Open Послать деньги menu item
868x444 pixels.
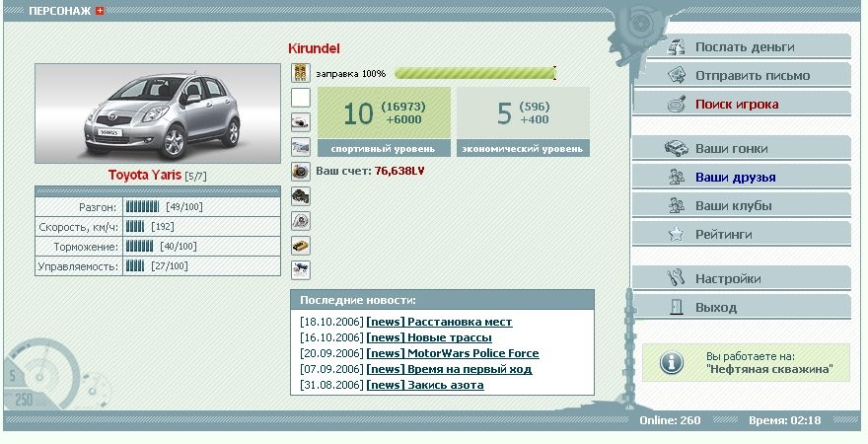(741, 47)
